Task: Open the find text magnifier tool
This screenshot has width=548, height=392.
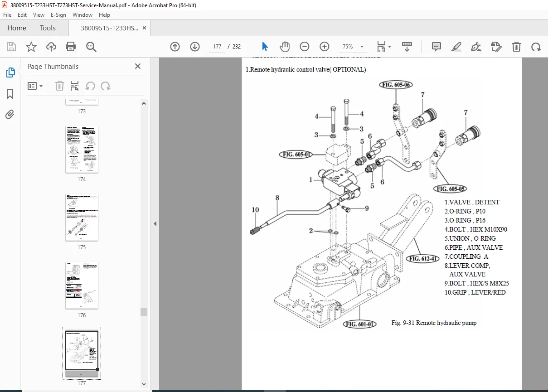Action: pos(91,47)
